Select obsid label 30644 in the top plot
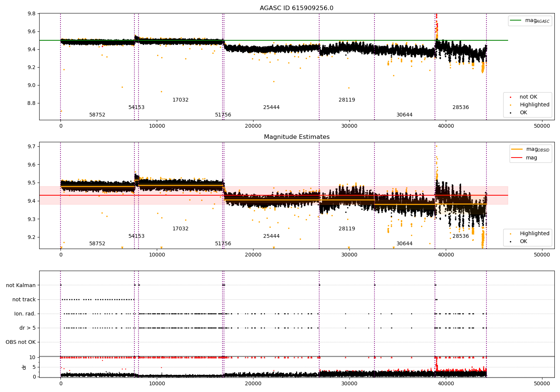This screenshot has width=560, height=392. click(x=404, y=115)
